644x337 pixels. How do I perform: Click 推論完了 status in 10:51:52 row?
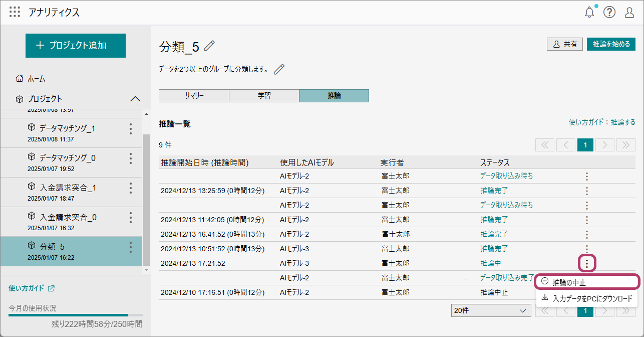point(494,249)
